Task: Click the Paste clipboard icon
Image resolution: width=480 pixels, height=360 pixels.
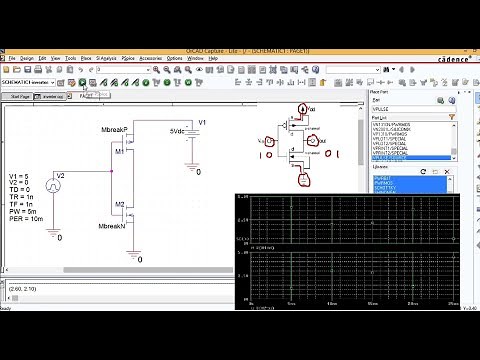Action: (x=70, y=69)
